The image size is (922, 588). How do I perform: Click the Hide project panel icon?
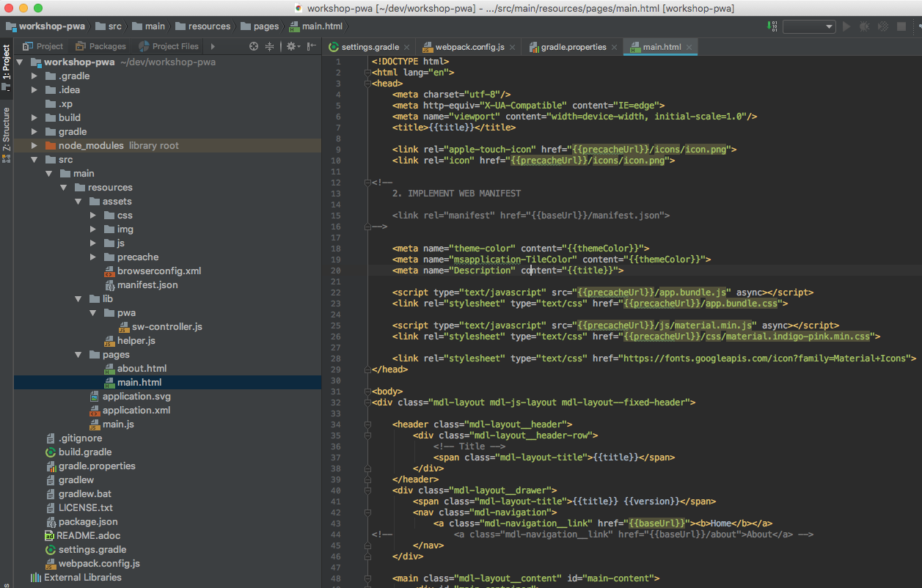point(311,46)
